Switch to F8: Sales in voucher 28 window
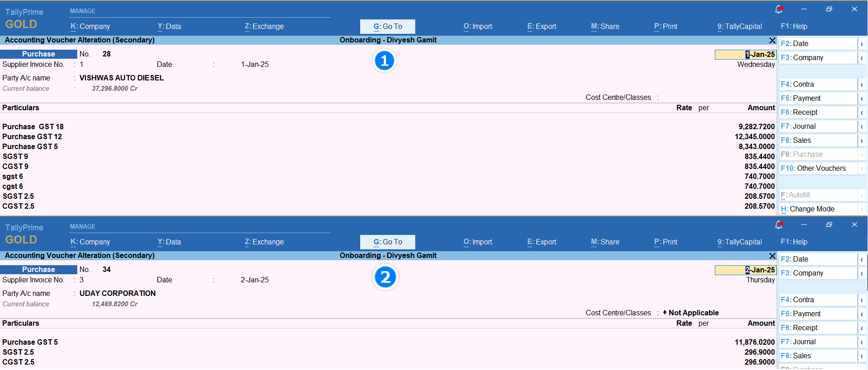Viewport: 868px width, 370px height. (818, 141)
